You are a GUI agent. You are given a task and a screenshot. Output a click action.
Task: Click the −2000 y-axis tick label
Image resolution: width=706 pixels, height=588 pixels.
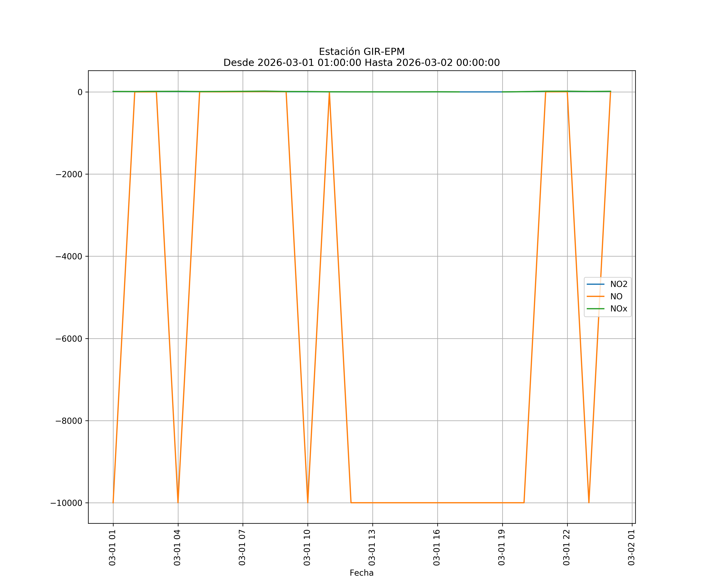click(x=69, y=174)
